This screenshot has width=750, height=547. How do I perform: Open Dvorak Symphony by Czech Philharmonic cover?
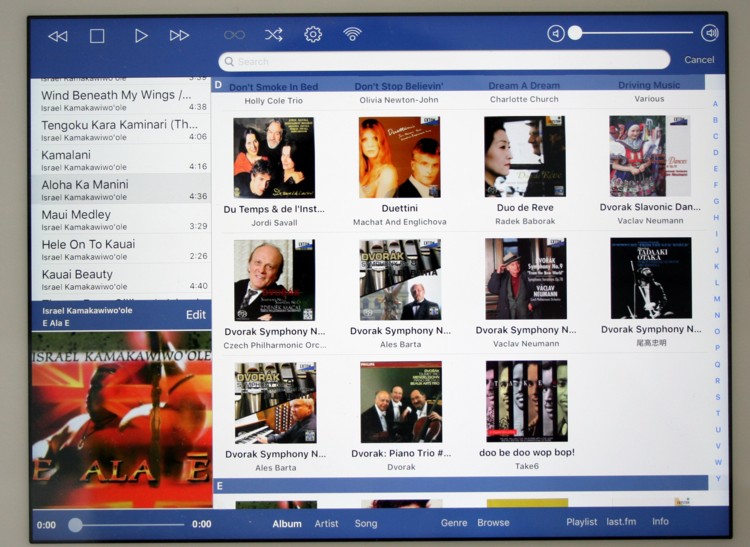coord(275,280)
